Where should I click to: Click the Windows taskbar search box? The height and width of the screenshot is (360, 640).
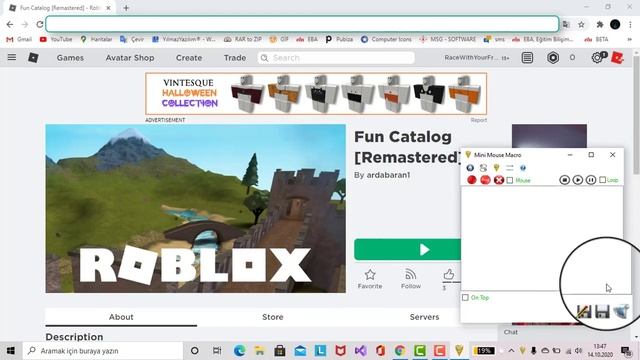(103, 351)
